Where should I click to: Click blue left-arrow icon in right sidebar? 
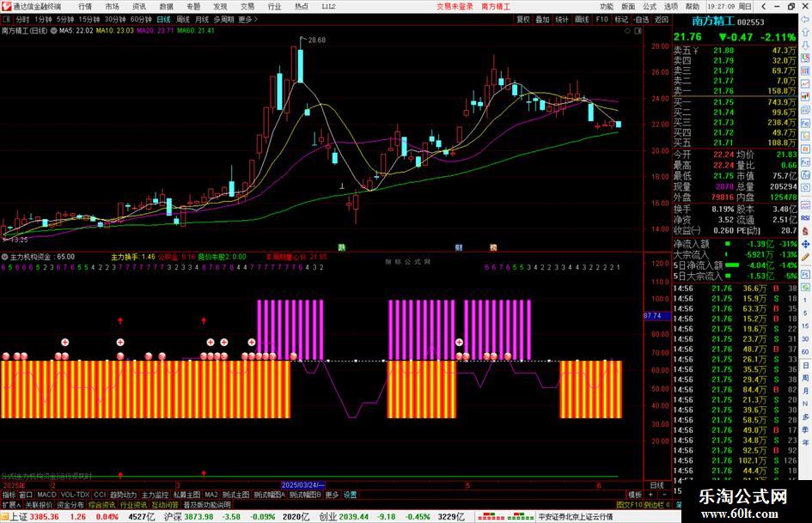[x=805, y=19]
